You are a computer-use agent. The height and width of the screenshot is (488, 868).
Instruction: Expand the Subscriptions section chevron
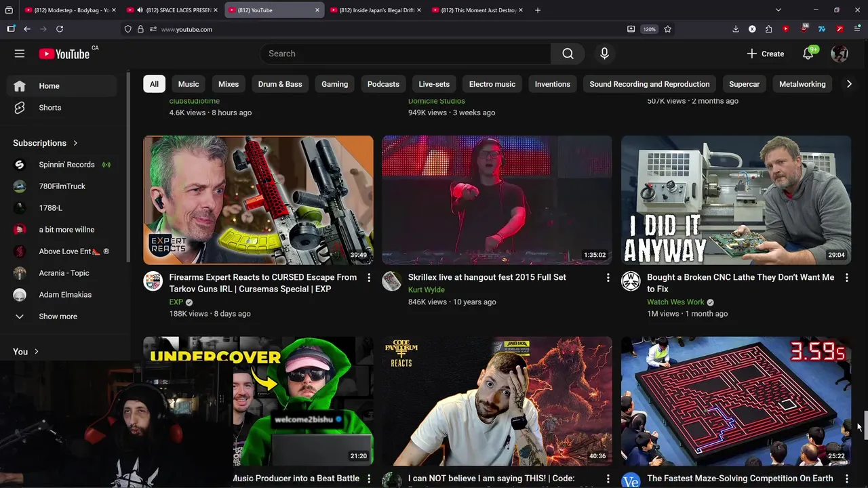coord(75,143)
